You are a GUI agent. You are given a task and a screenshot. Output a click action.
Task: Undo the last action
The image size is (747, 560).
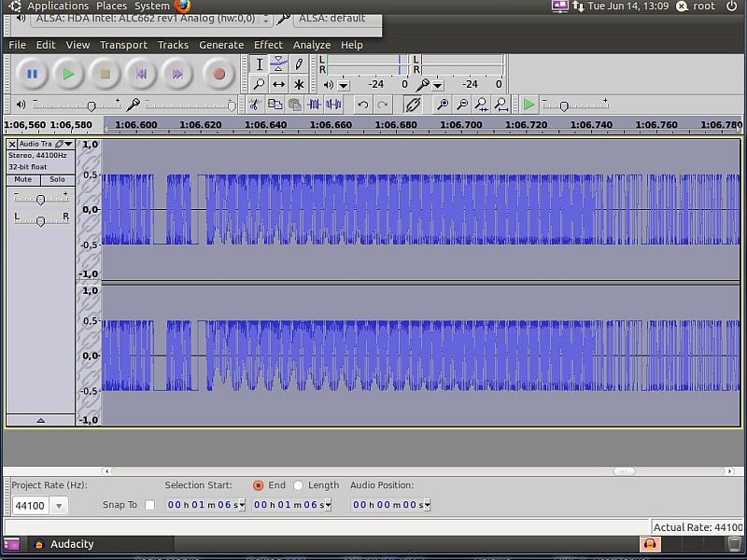(362, 105)
